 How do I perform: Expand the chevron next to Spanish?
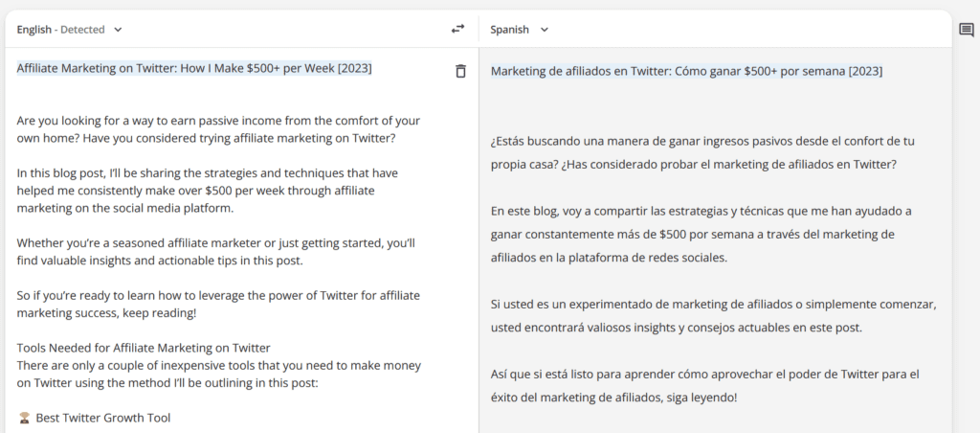coord(545,30)
